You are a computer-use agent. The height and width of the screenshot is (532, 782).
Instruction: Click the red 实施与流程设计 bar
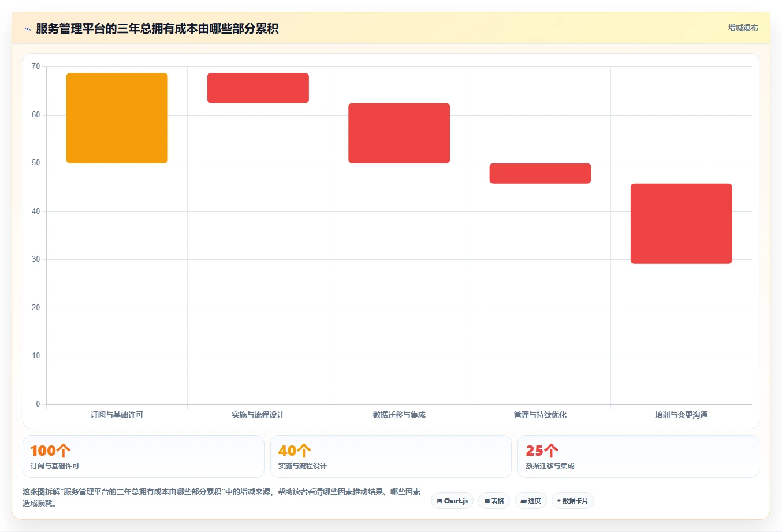(x=258, y=88)
